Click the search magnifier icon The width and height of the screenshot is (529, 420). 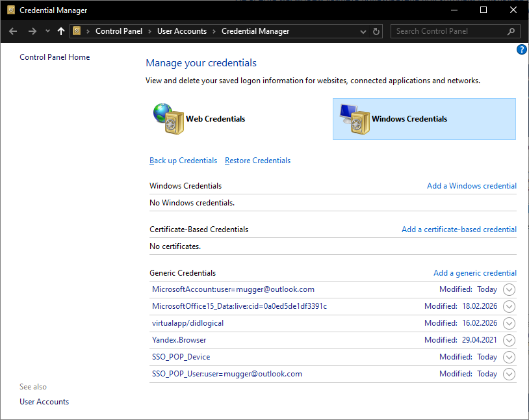tap(512, 31)
